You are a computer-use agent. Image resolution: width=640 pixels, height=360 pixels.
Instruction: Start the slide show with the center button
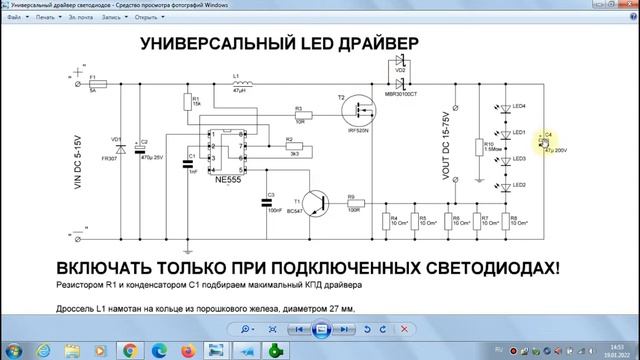[321, 329]
